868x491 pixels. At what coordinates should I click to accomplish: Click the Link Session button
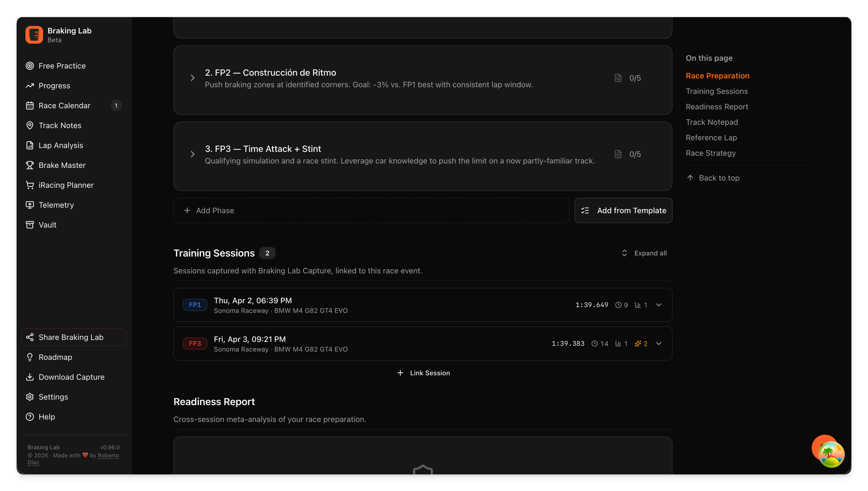click(x=423, y=373)
